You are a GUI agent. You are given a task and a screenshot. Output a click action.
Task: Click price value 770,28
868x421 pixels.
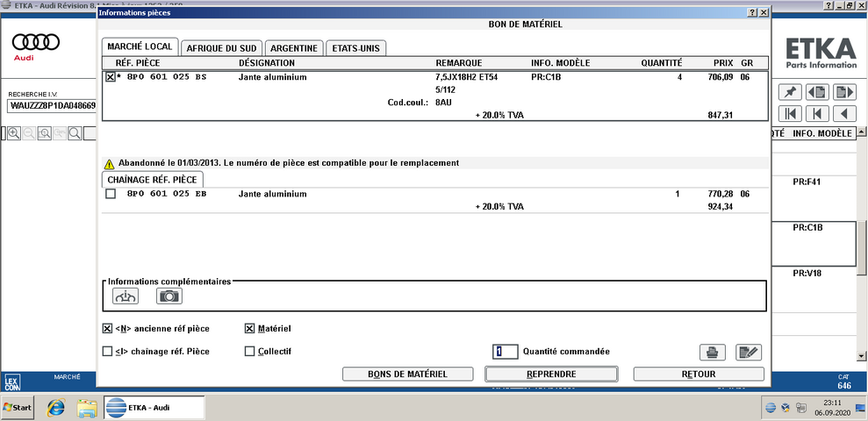tap(721, 194)
